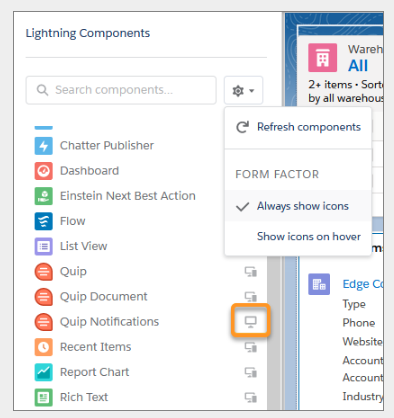Click the Recent Items component icon
This screenshot has width=394, height=418.
(x=43, y=347)
